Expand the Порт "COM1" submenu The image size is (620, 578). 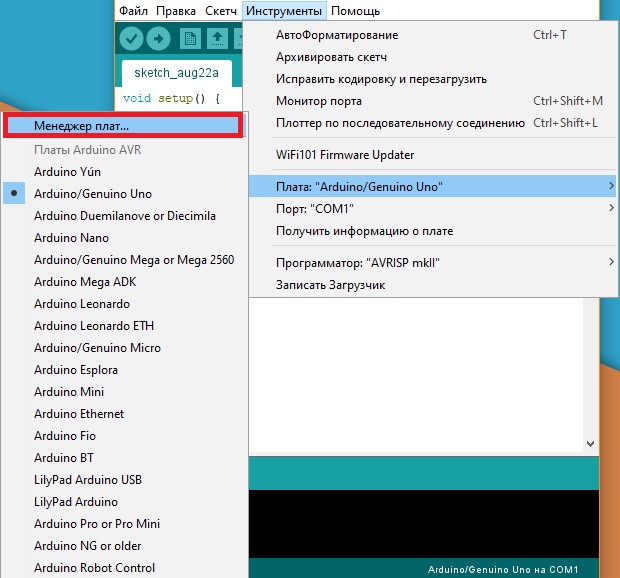(x=432, y=208)
